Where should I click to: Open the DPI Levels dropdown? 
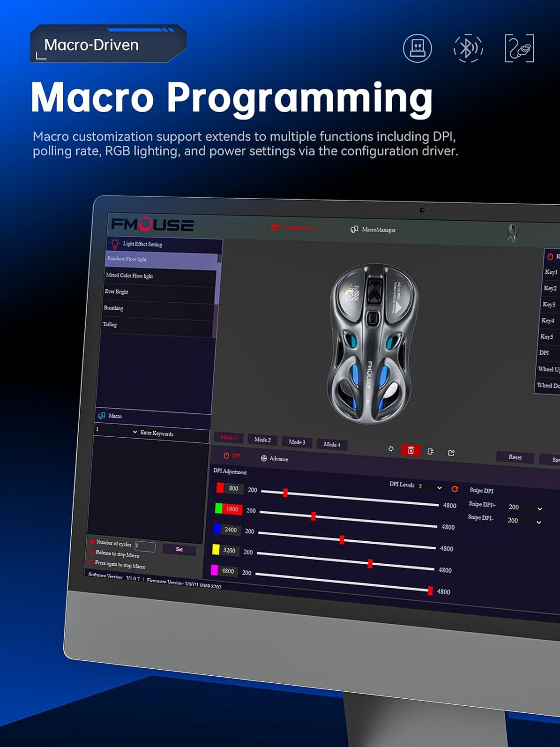click(x=439, y=488)
